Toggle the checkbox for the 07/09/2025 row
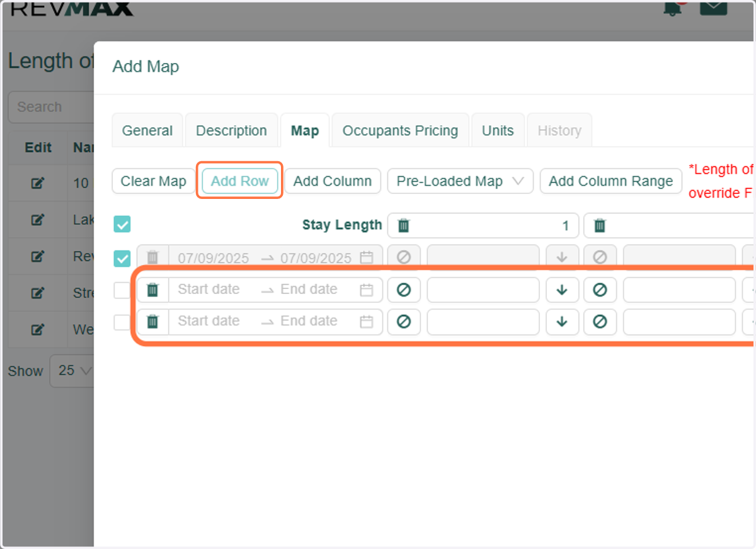 [122, 258]
